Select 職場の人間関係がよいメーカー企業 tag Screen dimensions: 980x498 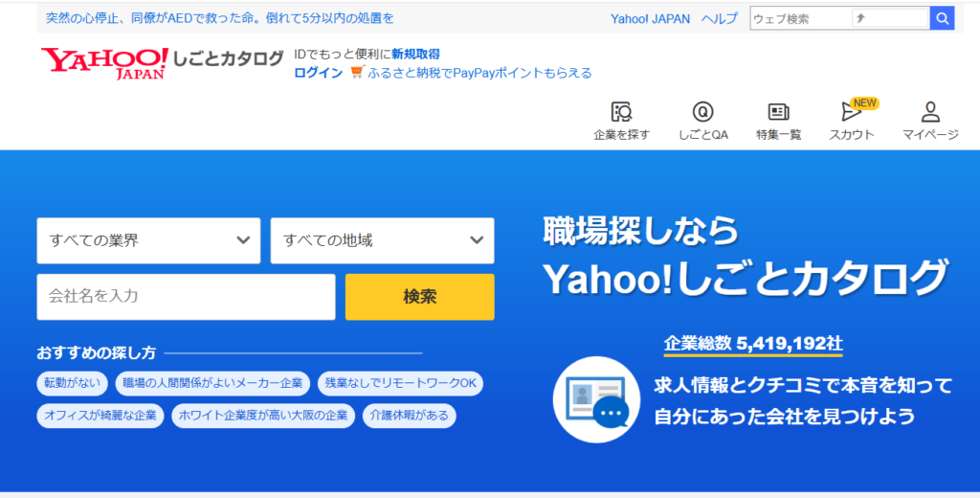(x=212, y=383)
